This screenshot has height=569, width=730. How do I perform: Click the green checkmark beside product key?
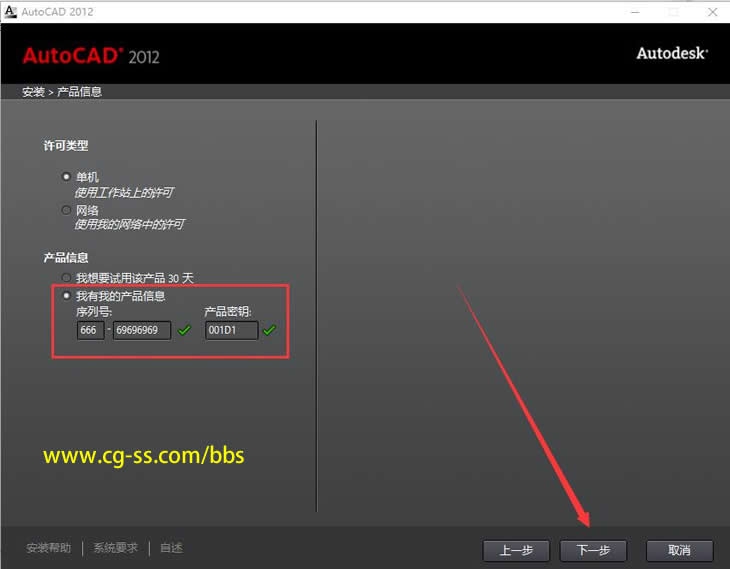pyautogui.click(x=269, y=330)
